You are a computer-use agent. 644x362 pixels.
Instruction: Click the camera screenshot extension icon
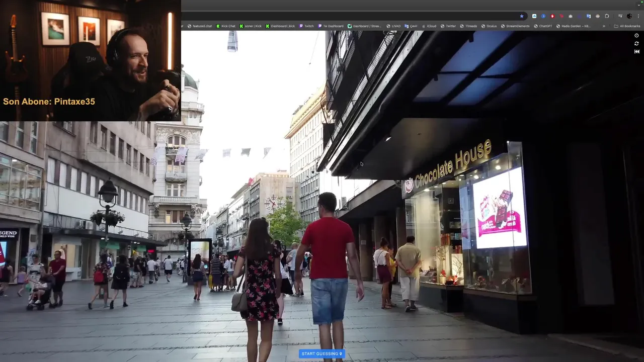point(571,16)
